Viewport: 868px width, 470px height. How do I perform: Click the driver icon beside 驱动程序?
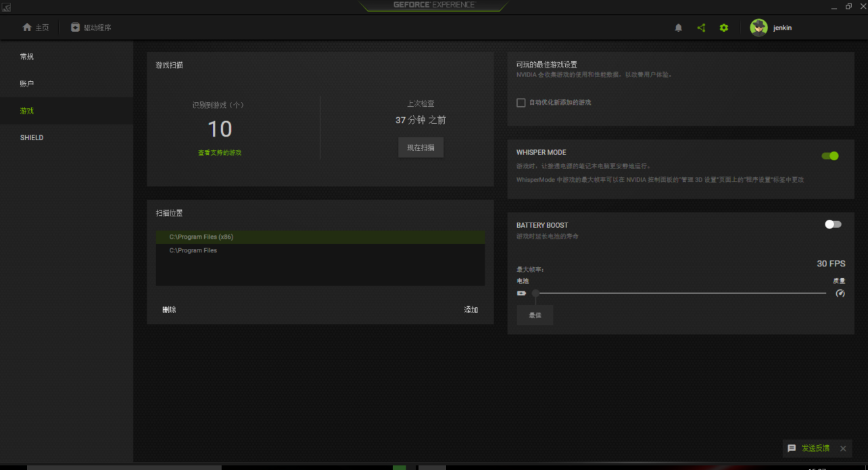click(75, 28)
